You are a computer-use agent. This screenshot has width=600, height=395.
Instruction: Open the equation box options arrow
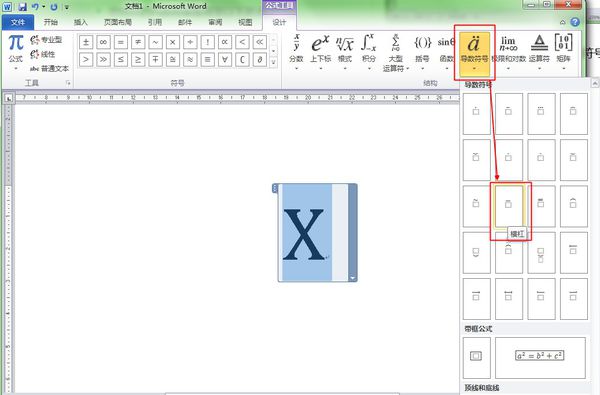(352, 278)
